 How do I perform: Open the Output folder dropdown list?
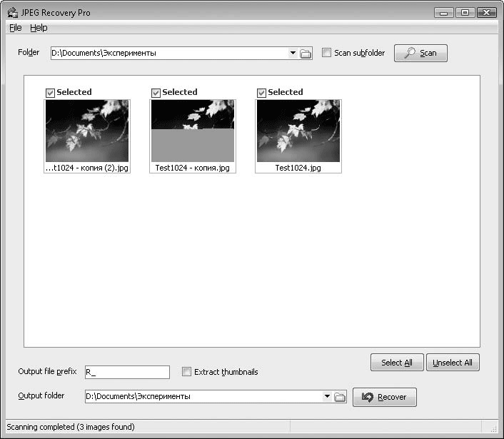click(327, 397)
